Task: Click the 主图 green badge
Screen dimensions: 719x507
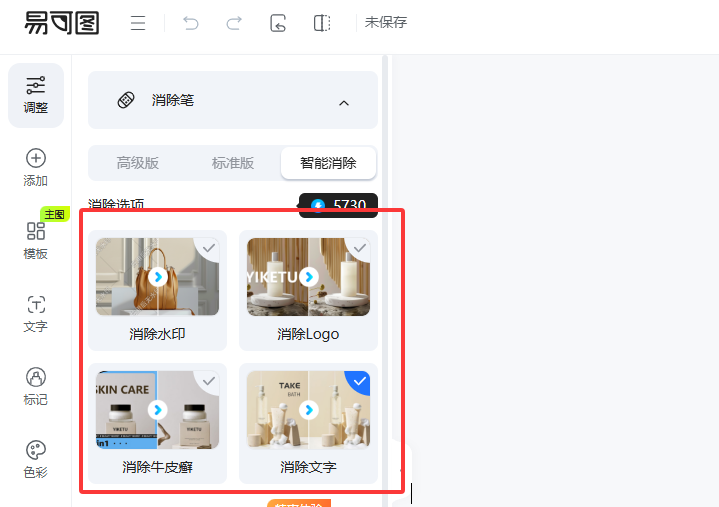Action: pyautogui.click(x=55, y=214)
